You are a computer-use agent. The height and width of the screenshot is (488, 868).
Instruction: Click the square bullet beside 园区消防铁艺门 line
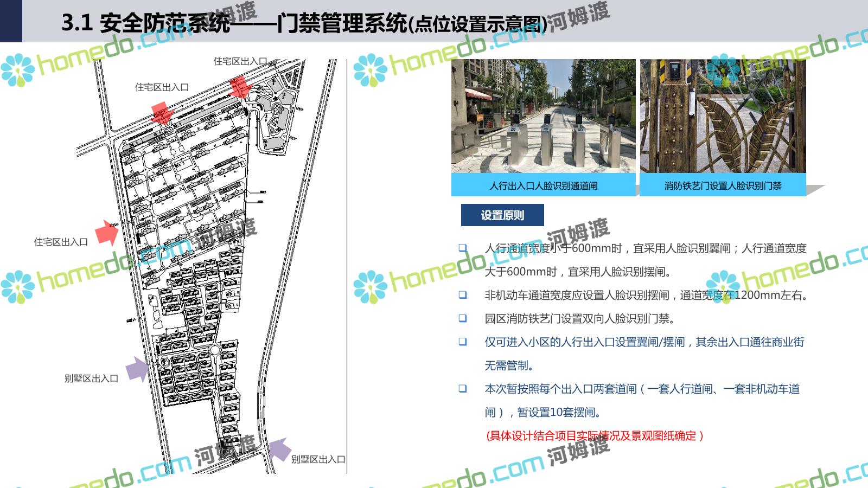tap(463, 318)
